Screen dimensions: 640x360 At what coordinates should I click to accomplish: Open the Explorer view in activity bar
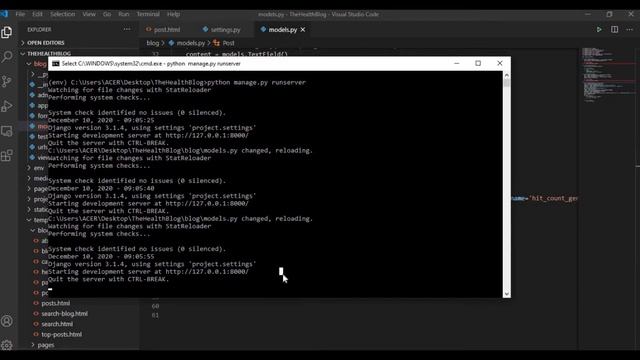click(x=7, y=32)
